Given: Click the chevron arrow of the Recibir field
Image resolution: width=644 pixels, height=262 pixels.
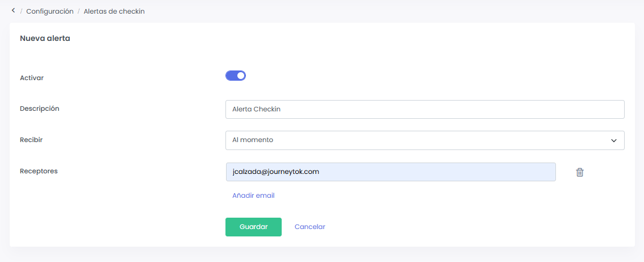Looking at the screenshot, I should [x=613, y=140].
